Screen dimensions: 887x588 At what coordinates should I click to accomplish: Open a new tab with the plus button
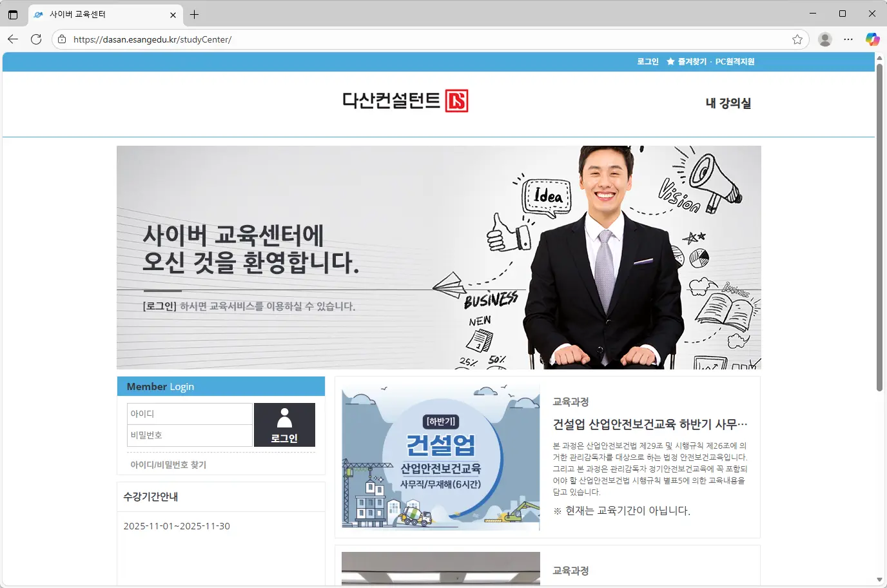195,14
